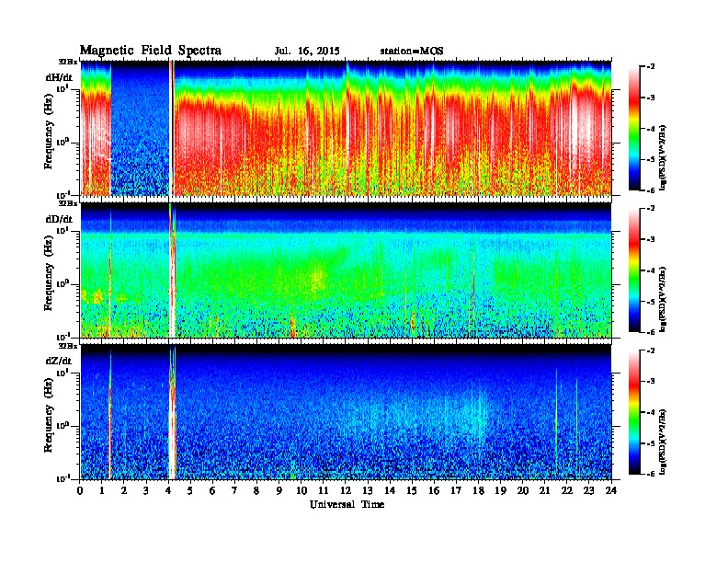Click the '32Hz' tick of the dD/dt panel
The image size is (728, 563).
pos(68,203)
